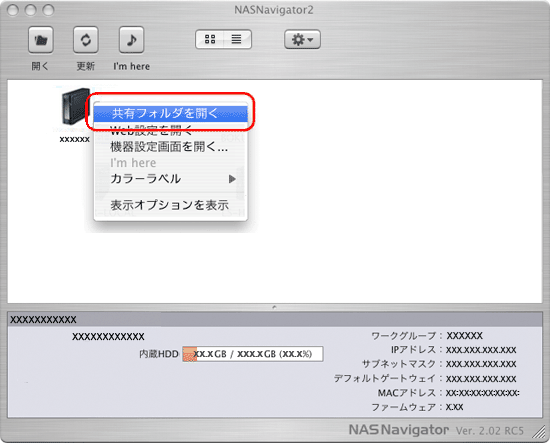Click the 内蔵HDD usage bar
This screenshot has width=550, height=443.
[253, 354]
